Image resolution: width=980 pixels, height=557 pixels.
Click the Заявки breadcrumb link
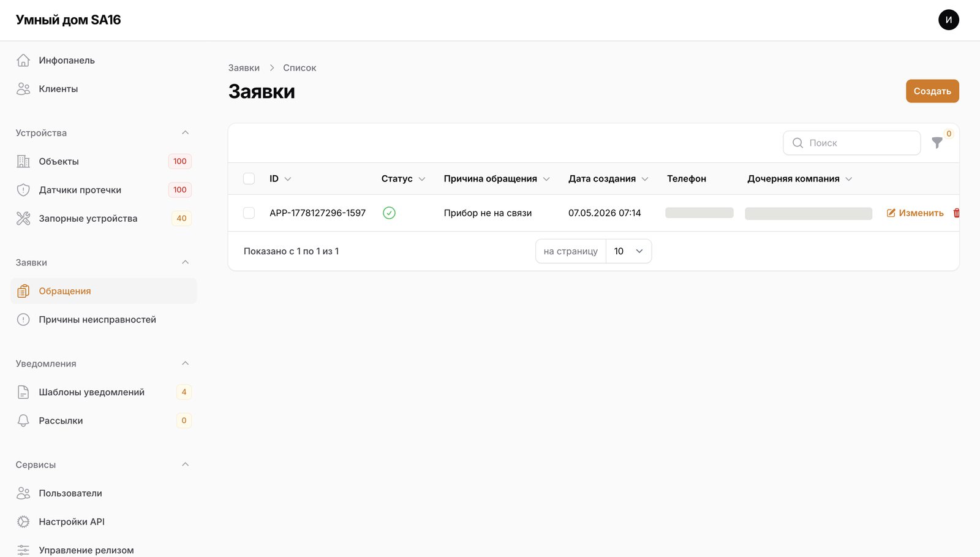pos(244,68)
